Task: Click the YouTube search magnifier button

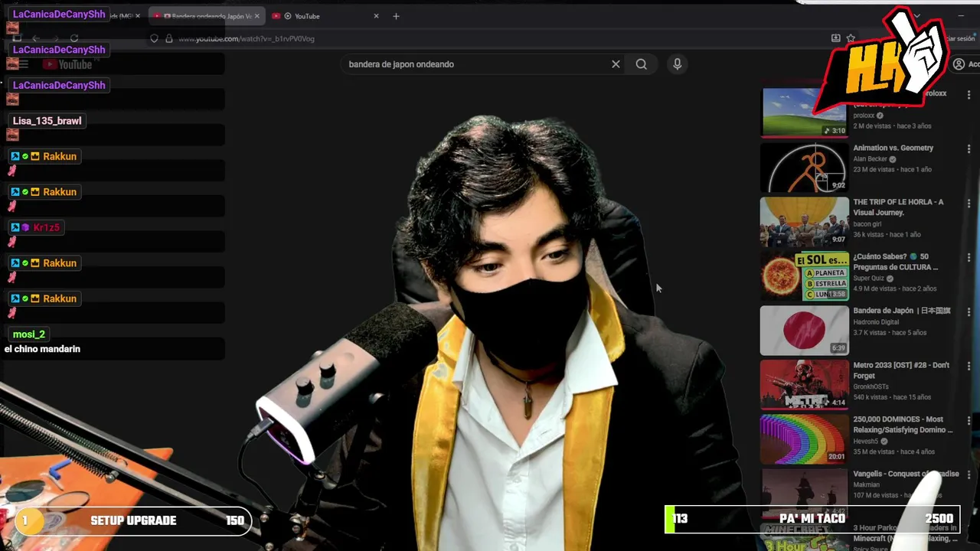Action: coord(642,64)
